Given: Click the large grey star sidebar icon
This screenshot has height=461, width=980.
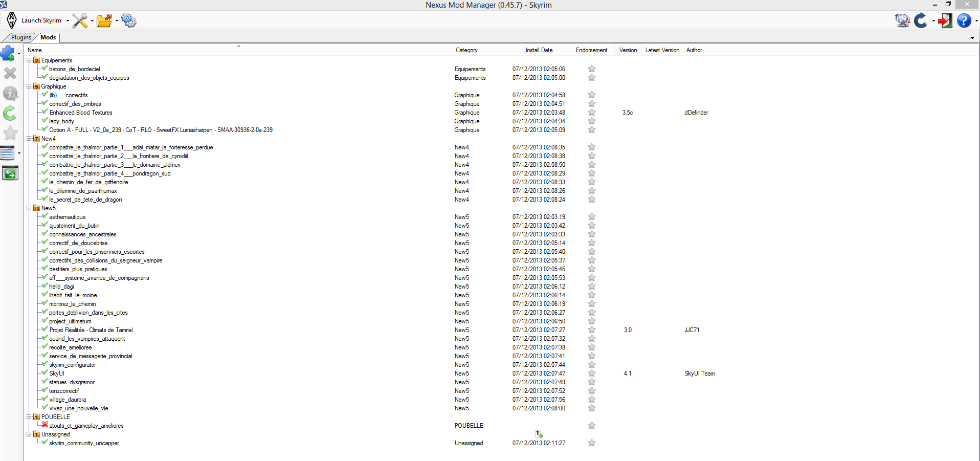Looking at the screenshot, I should tap(10, 133).
